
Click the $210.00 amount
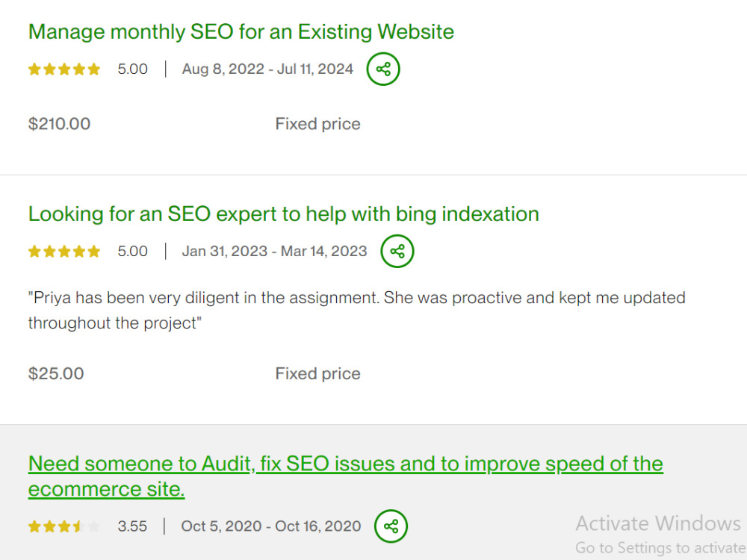(x=59, y=124)
